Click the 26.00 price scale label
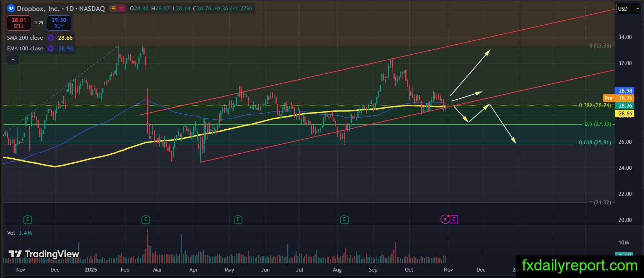Viewport: 644px width, 278px height. 625,142
